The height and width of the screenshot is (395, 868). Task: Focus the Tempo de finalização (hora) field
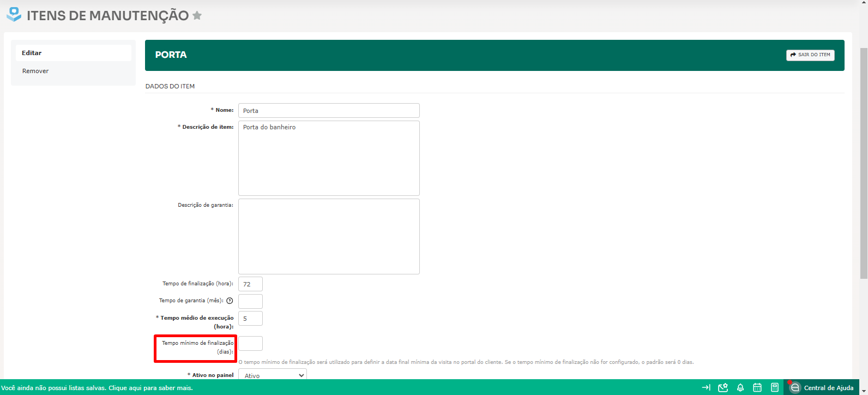coord(250,284)
